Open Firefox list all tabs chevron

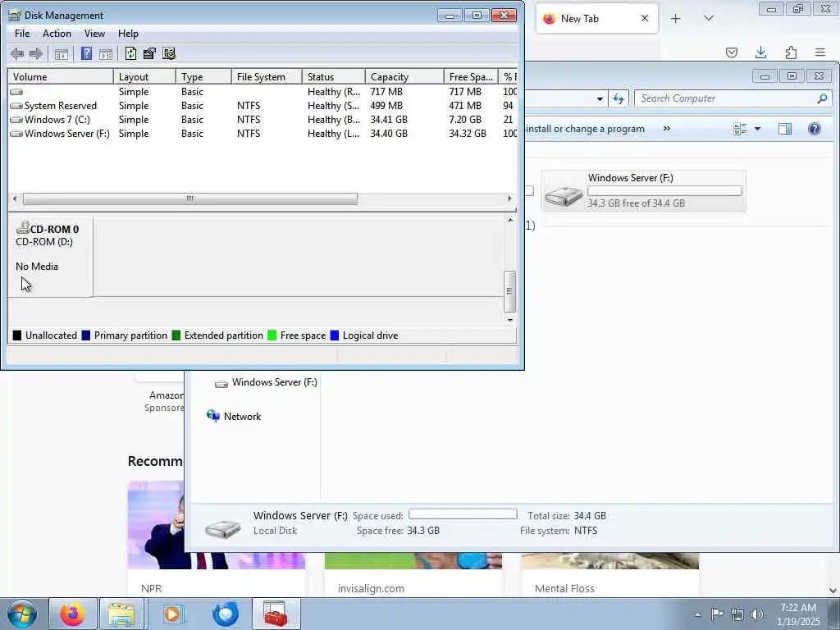point(709,19)
